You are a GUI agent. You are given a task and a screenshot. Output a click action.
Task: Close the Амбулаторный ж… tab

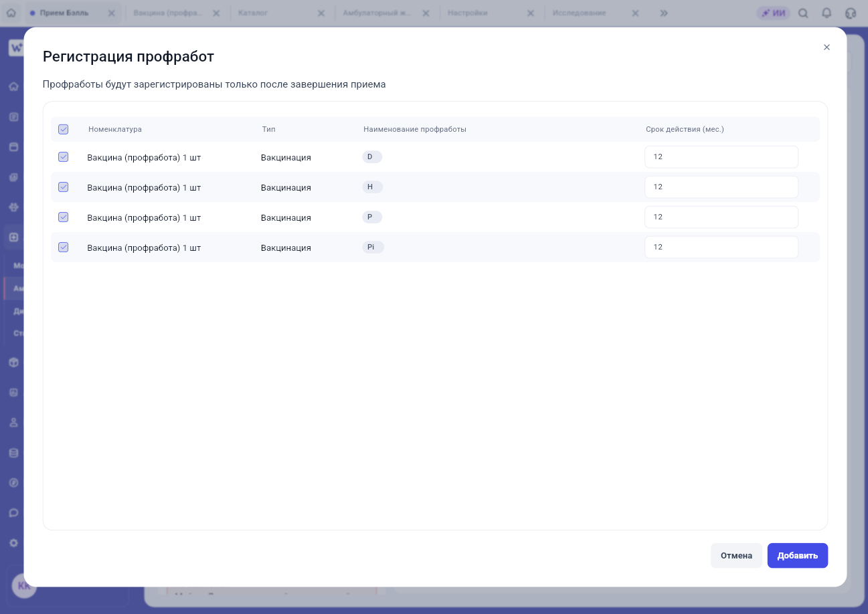click(x=426, y=13)
